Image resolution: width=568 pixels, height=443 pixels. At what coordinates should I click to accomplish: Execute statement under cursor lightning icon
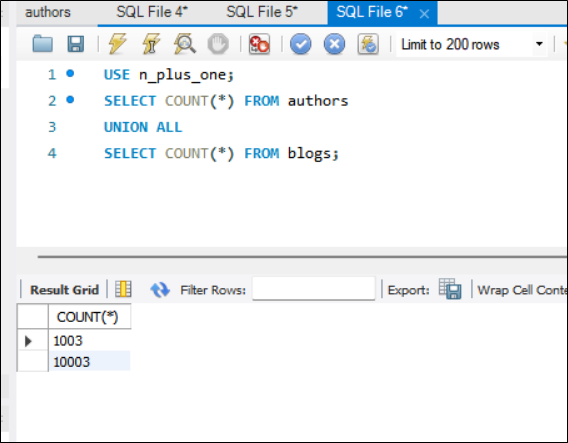(x=151, y=44)
